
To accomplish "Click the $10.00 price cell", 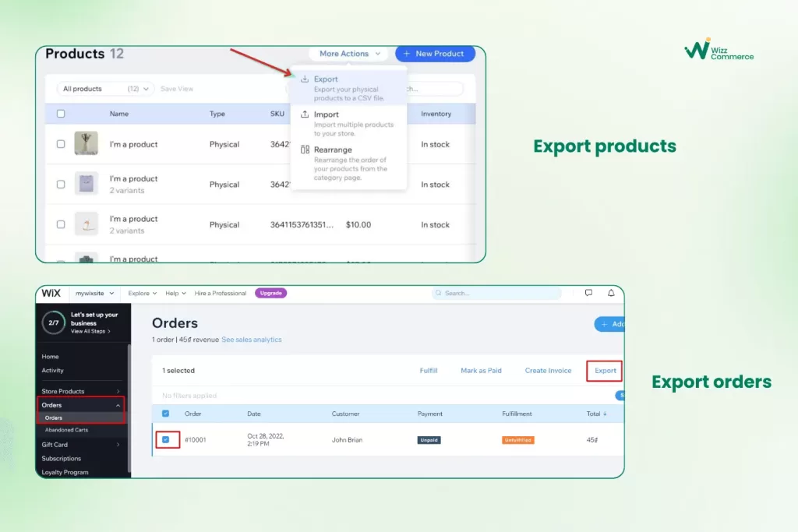I will click(358, 224).
